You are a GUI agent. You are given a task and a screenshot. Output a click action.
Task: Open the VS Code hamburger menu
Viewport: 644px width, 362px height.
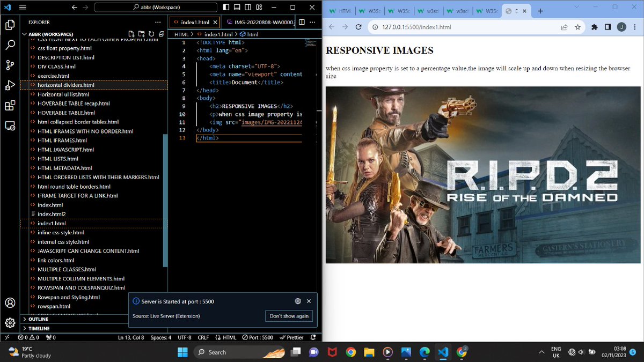(23, 7)
